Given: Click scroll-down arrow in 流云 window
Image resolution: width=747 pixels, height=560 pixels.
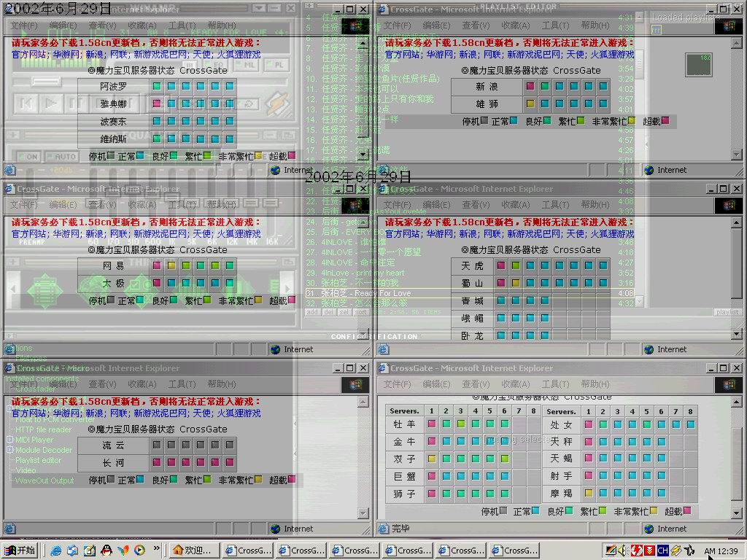Looking at the screenshot, I should point(363,513).
